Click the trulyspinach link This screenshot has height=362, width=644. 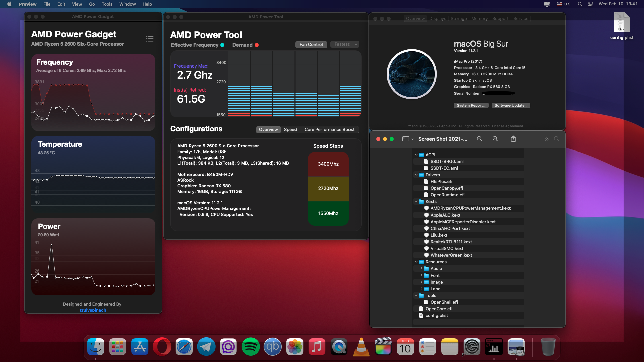(x=93, y=310)
